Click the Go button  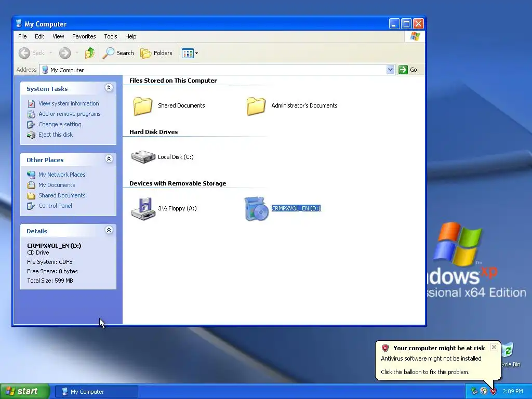(x=408, y=70)
